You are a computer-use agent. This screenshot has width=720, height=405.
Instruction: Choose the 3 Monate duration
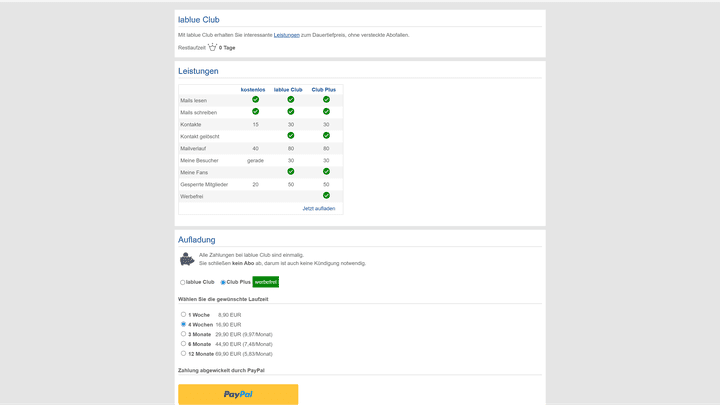pos(183,334)
